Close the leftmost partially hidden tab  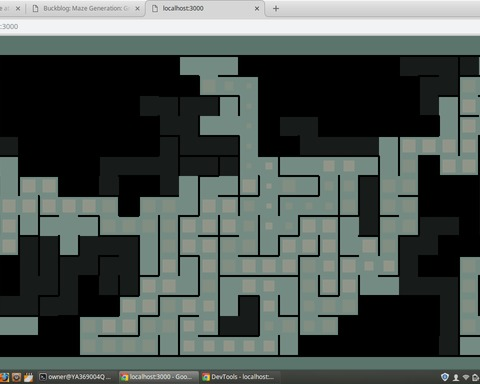point(18,9)
